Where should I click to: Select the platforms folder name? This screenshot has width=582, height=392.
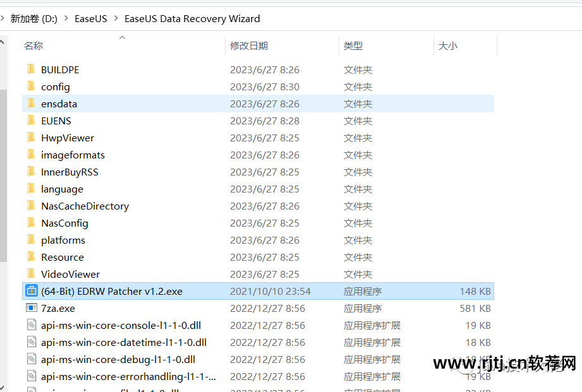click(x=63, y=241)
